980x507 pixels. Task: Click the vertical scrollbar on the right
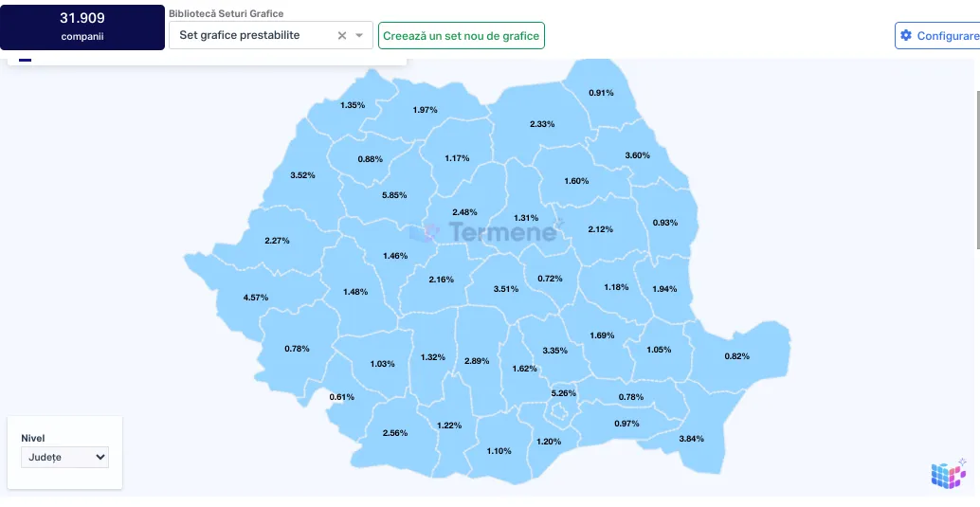[975, 171]
